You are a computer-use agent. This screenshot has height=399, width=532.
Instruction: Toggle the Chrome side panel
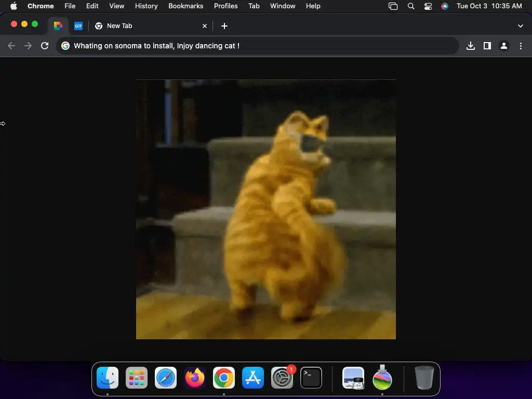(x=487, y=46)
